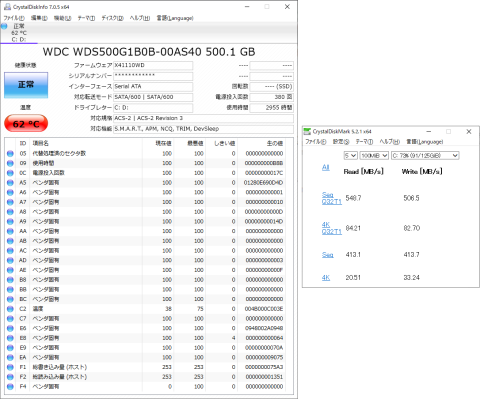Click status circle for SMART row BB

10,289
